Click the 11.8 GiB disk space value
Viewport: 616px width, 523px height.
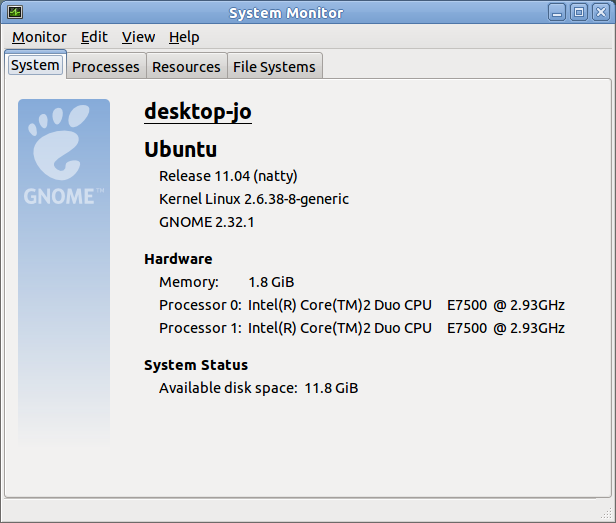click(x=331, y=388)
